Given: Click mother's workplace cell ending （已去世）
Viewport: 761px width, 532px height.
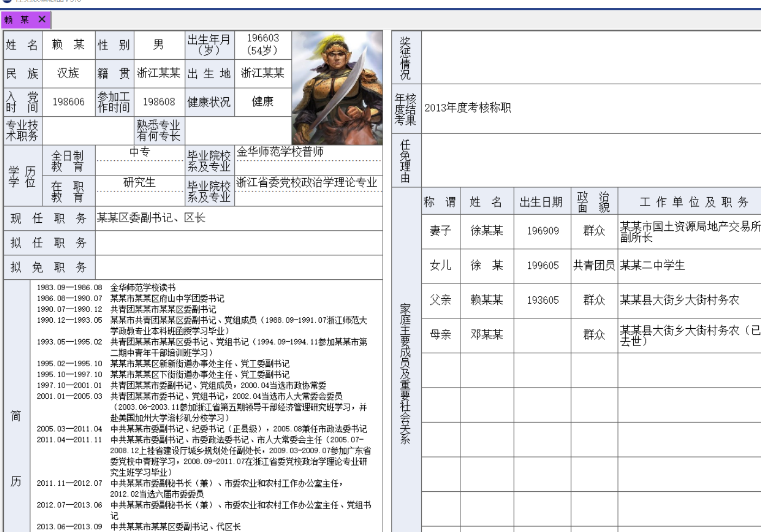Looking at the screenshot, I should click(x=690, y=335).
